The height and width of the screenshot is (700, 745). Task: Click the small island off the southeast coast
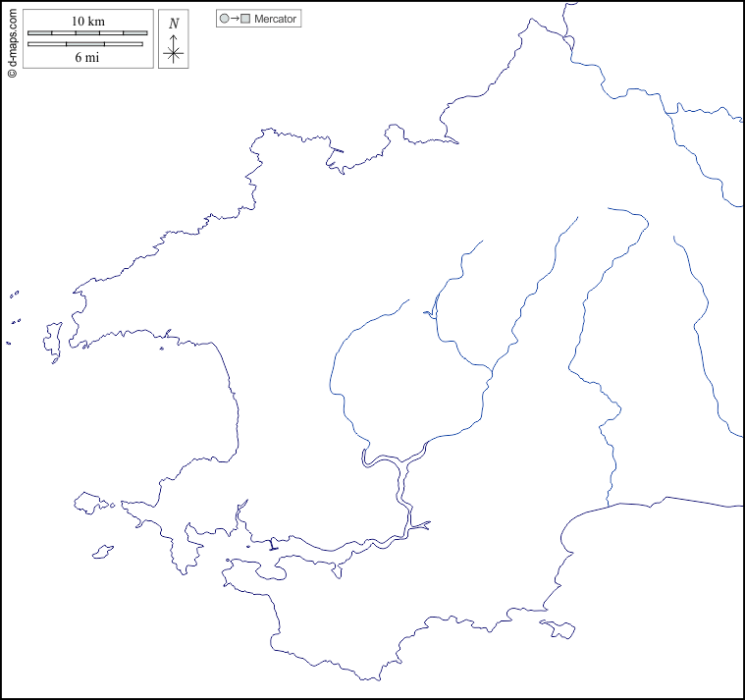click(558, 628)
